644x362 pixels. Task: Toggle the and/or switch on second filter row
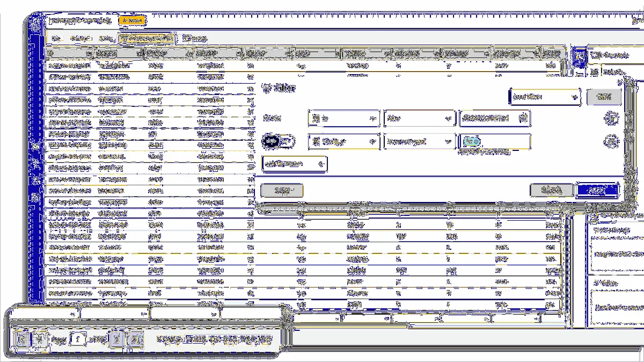[x=279, y=142]
